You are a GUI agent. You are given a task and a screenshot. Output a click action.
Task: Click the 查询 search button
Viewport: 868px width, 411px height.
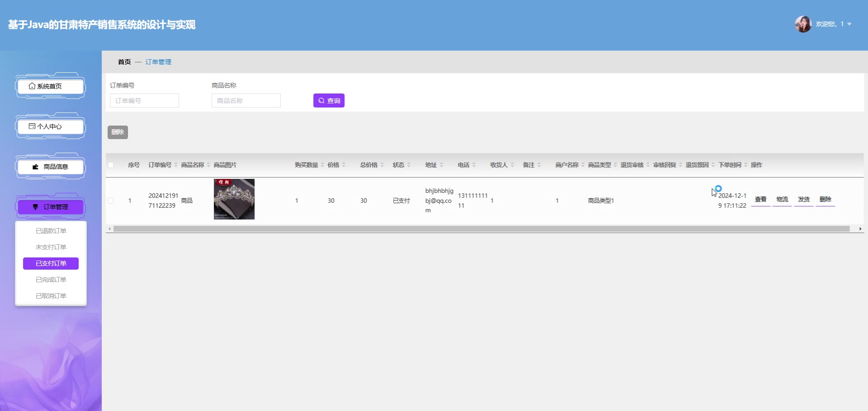point(329,100)
